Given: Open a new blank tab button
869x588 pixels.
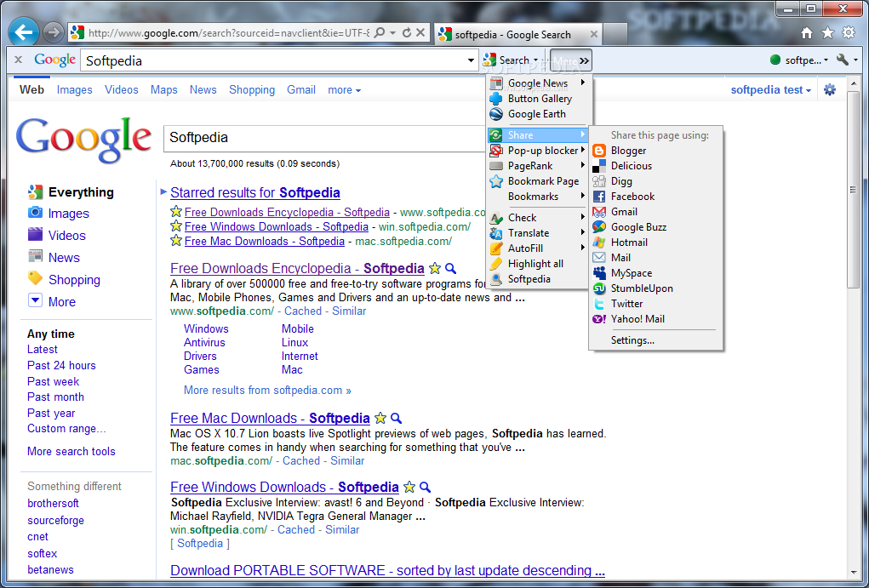Looking at the screenshot, I should click(615, 34).
